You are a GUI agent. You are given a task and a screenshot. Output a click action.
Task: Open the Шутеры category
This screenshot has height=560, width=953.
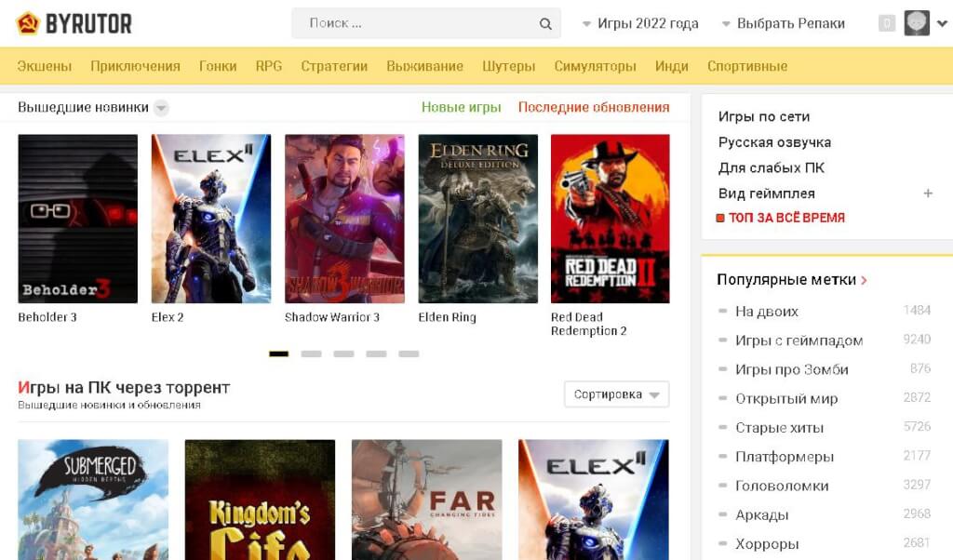tap(509, 66)
